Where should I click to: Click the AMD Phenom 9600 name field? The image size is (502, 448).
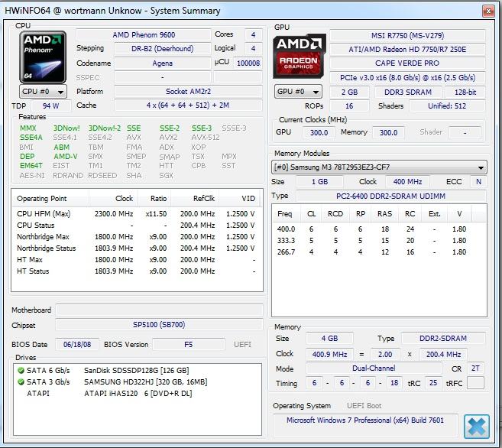144,34
